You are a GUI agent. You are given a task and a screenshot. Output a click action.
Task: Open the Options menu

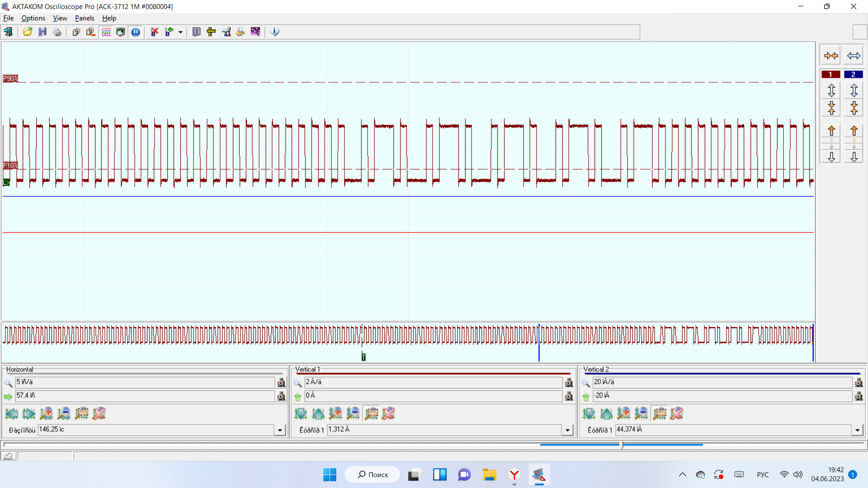[x=33, y=18]
